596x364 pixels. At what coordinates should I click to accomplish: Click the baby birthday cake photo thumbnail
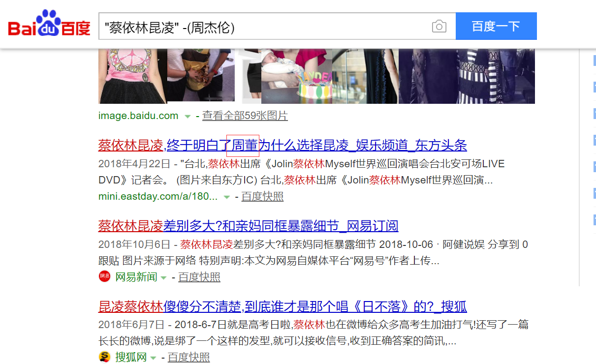tap(295, 76)
